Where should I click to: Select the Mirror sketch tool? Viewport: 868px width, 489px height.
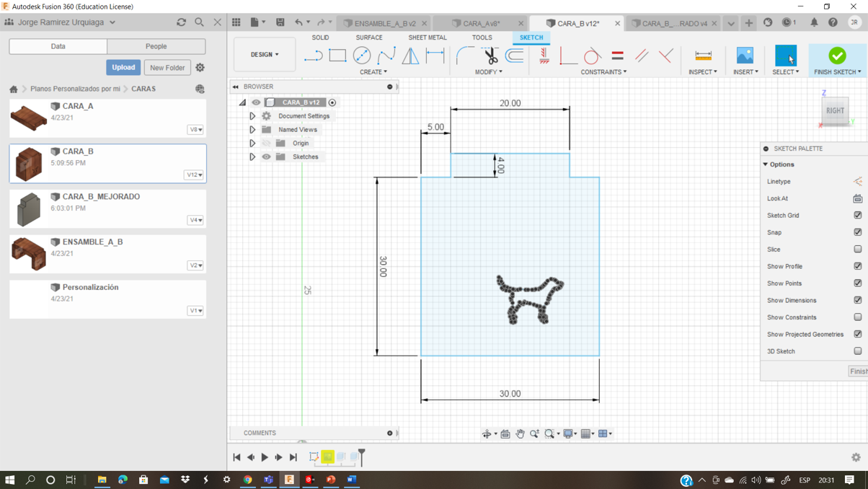[411, 56]
